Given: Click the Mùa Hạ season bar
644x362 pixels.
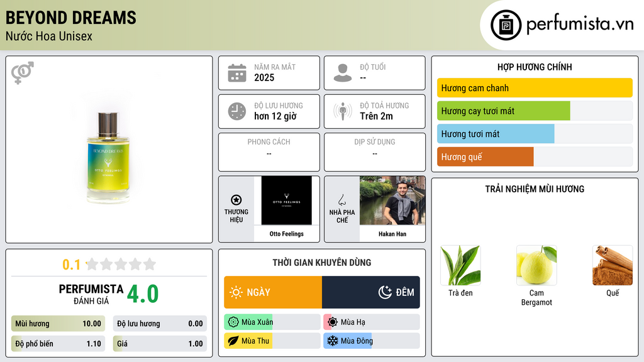Looking at the screenshot, I should (372, 322).
